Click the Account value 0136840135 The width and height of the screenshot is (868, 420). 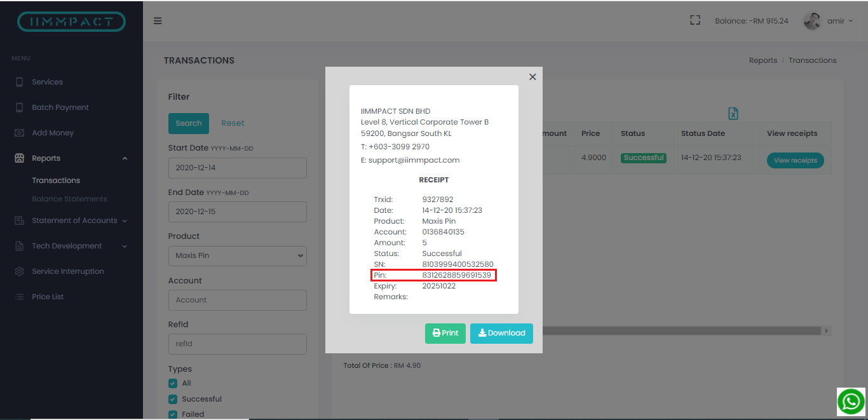point(443,232)
